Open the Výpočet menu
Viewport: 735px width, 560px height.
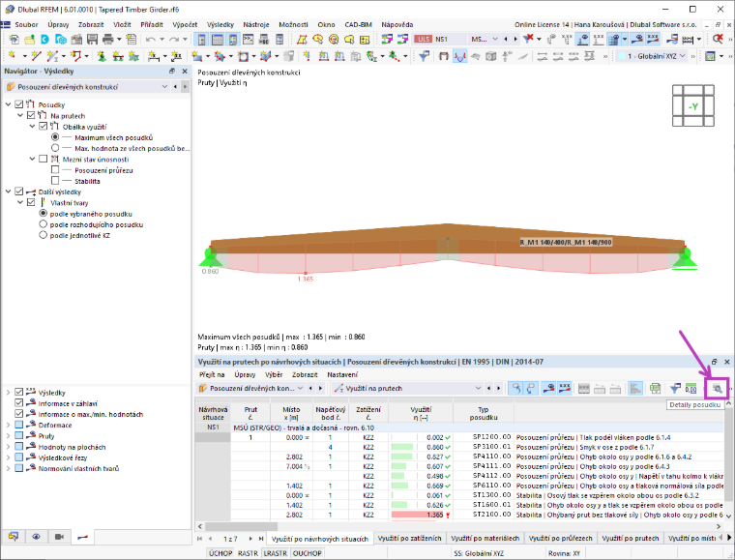185,25
